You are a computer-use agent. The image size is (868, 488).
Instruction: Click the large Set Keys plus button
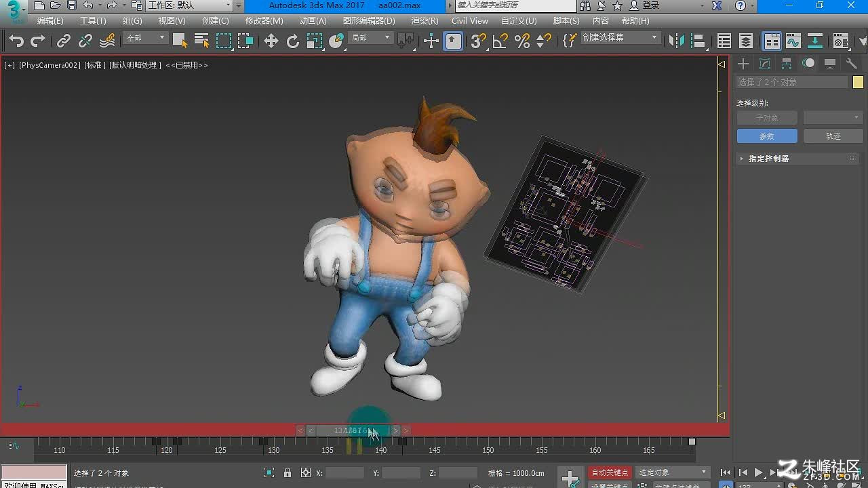pyautogui.click(x=570, y=477)
